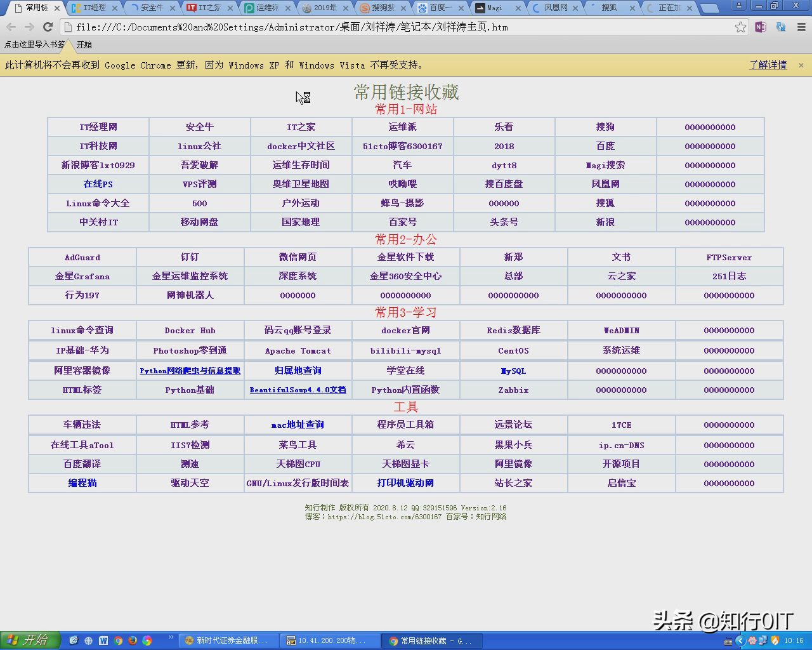The width and height of the screenshot is (812, 650).
Task: Open the IT经理网 link
Action: tap(98, 127)
